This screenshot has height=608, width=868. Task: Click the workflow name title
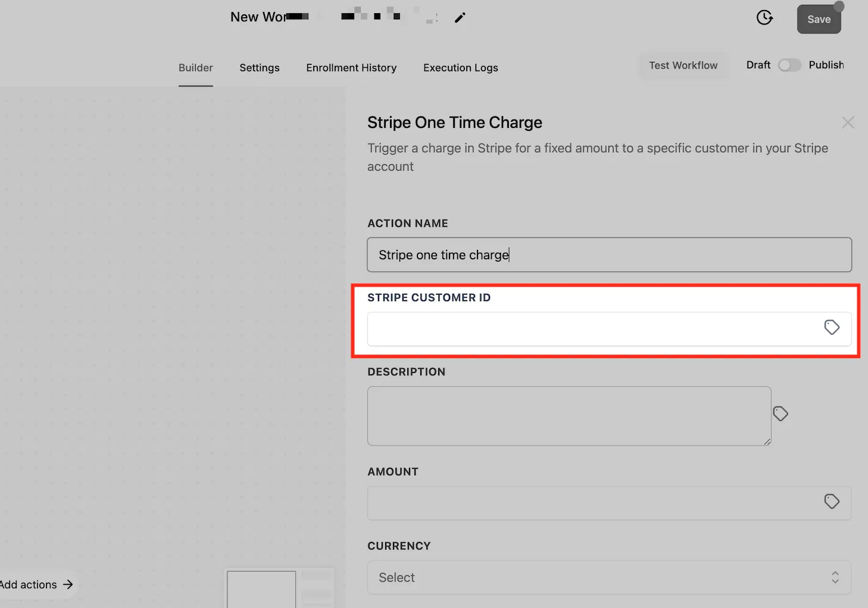tap(335, 17)
